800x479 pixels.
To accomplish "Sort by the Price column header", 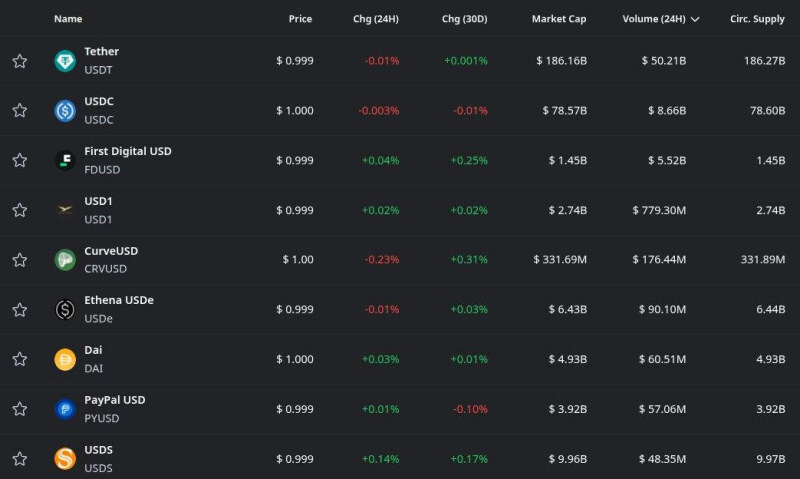I will tap(300, 19).
